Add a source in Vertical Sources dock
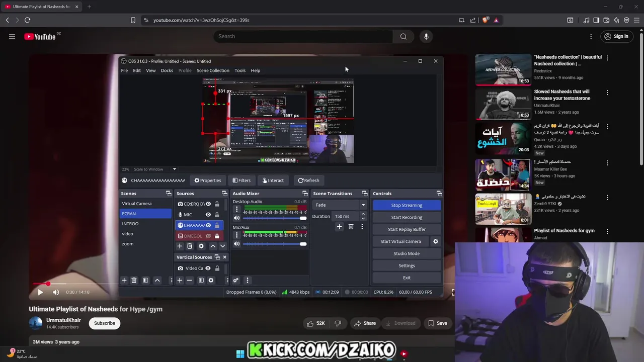Screen dimensions: 644x362 point(180,280)
